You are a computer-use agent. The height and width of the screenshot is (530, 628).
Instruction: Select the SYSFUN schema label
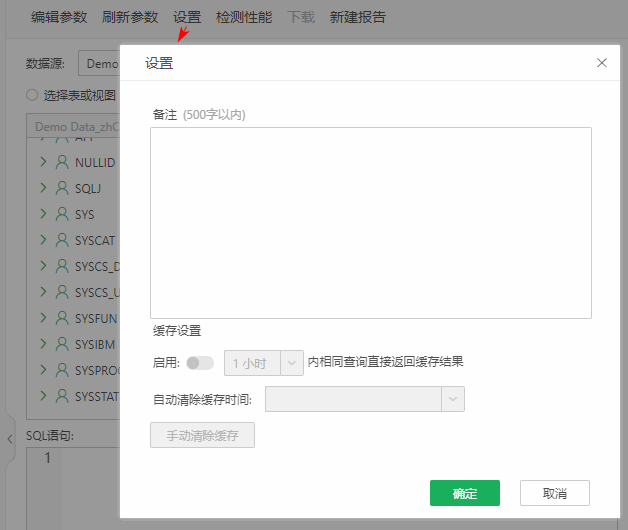point(96,319)
